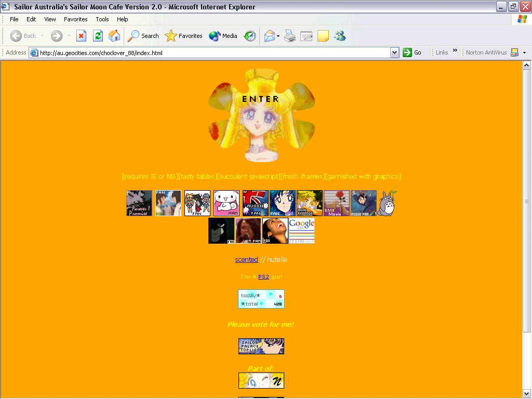Open the History pane
This screenshot has width=532, height=399.
250,36
